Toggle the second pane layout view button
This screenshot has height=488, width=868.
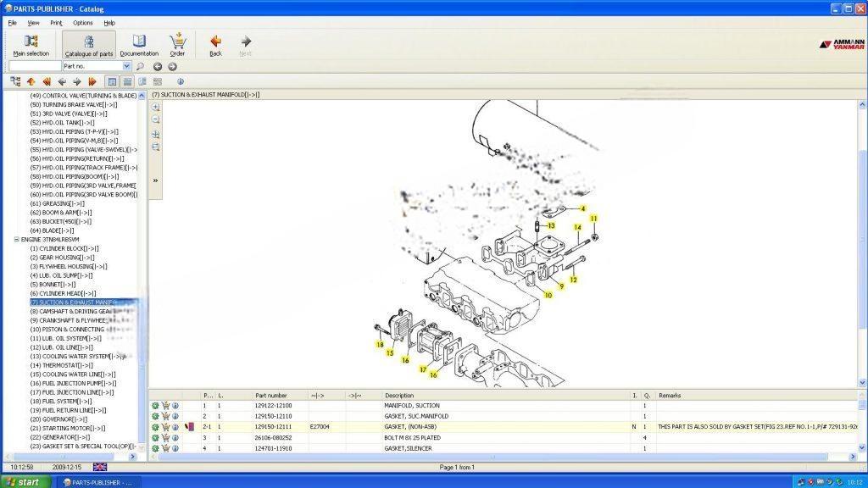(x=127, y=81)
